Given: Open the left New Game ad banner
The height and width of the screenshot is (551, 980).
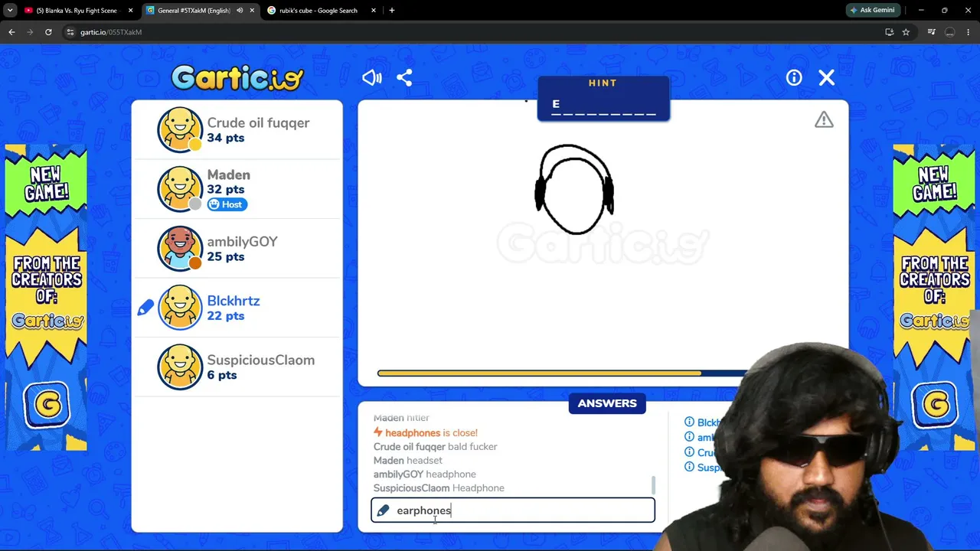Looking at the screenshot, I should click(46, 298).
